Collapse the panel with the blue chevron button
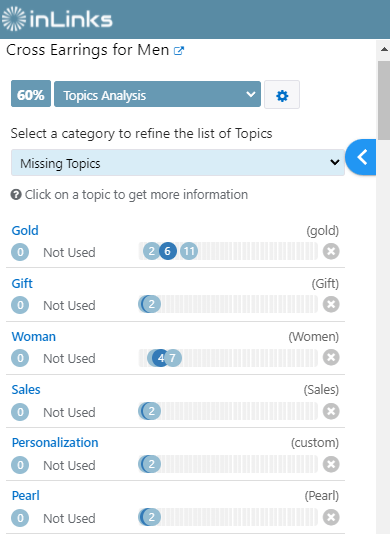Screen dimensions: 390x534 (x=361, y=157)
